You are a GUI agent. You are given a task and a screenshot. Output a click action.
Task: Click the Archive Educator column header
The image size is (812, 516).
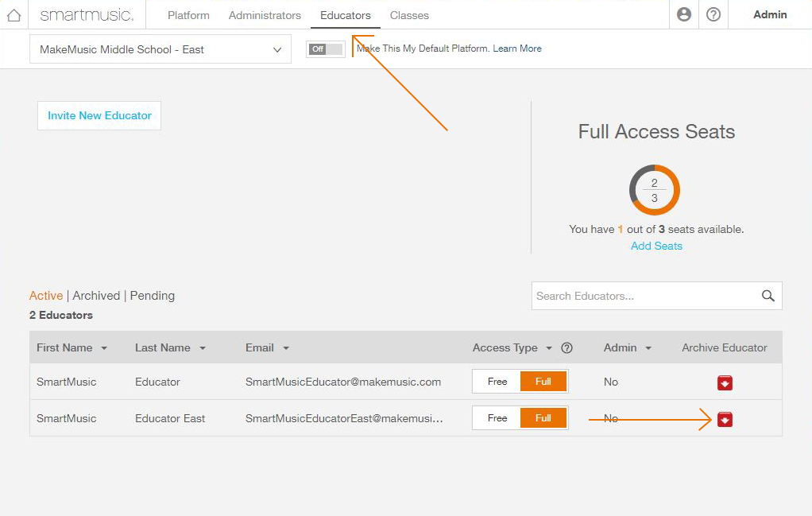click(x=725, y=347)
